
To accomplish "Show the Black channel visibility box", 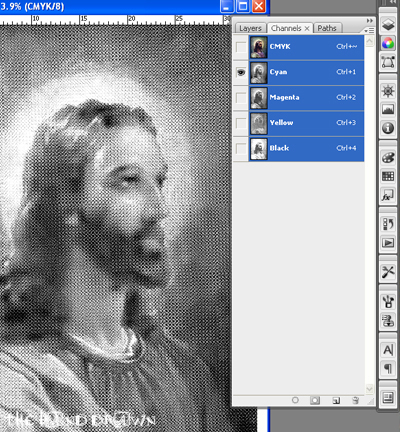I will [241, 148].
